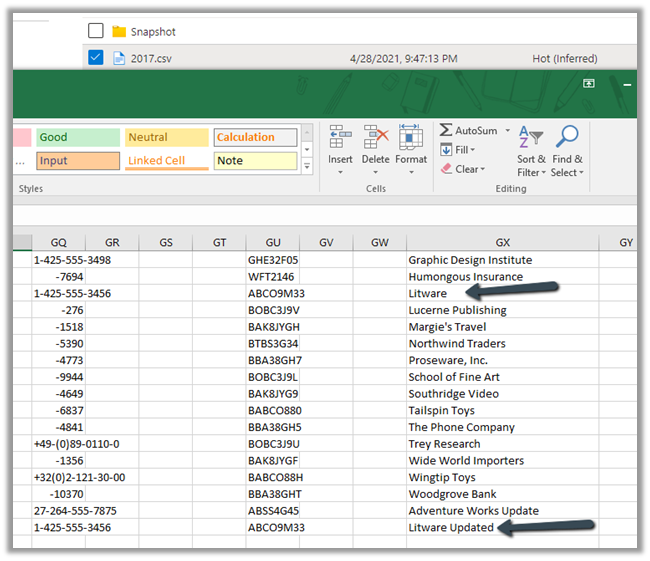The height and width of the screenshot is (561, 650).
Task: Open the Find & Select magnifier
Action: click(566, 138)
